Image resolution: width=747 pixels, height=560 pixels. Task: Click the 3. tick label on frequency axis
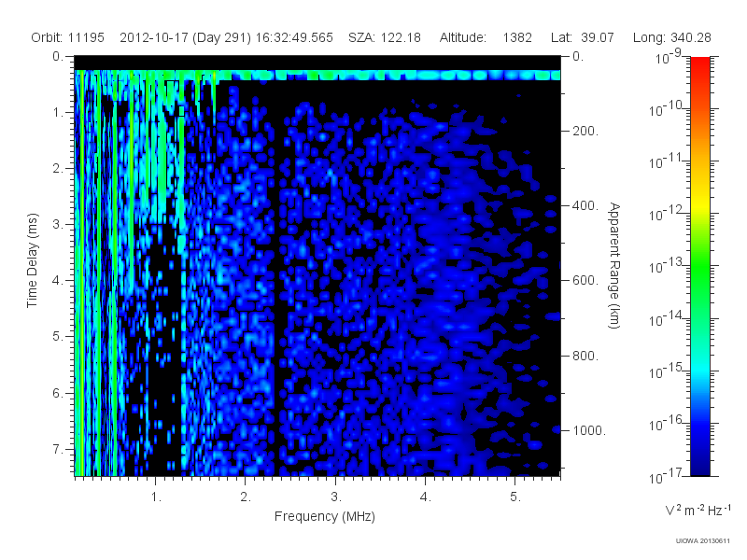click(336, 497)
